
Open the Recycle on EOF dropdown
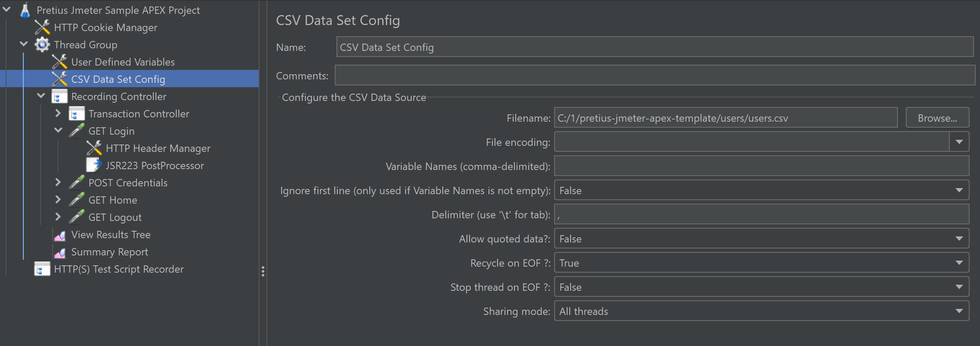point(959,263)
